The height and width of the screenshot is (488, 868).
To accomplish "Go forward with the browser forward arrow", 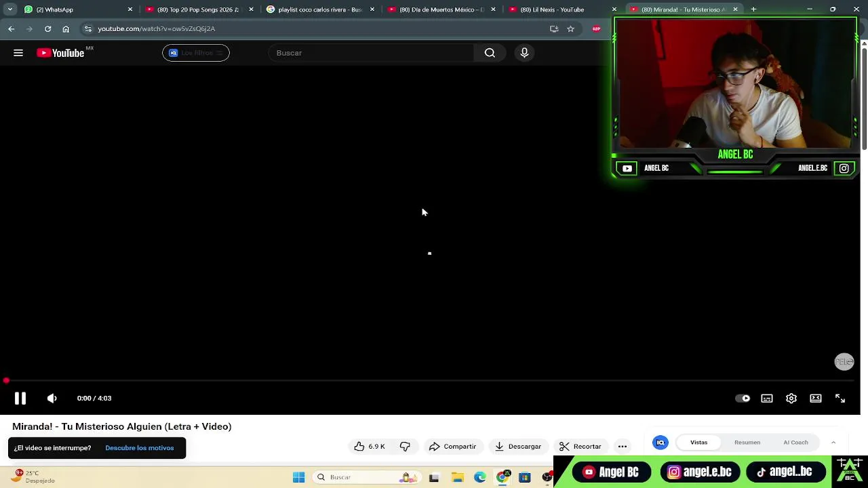I will click(x=29, y=28).
